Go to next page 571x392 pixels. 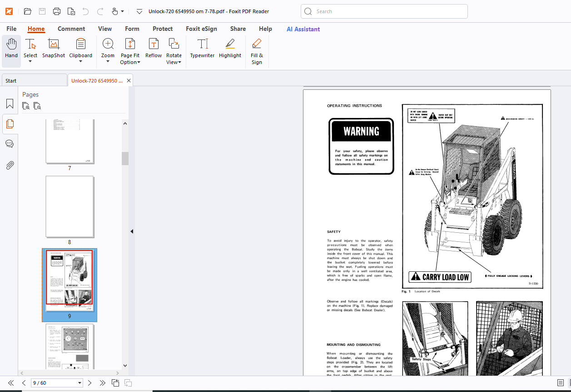point(89,383)
